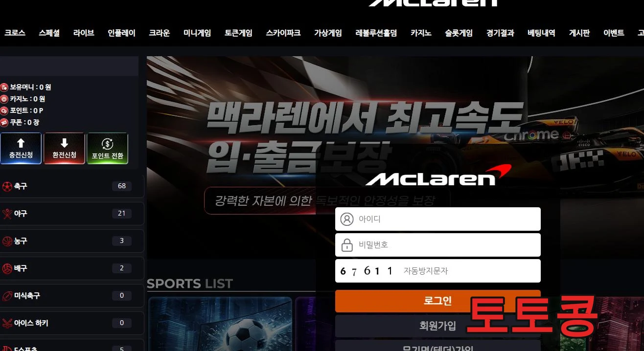Viewport: 644px width, 351px height.
Task: View 베팅내역 from the top navigation
Action: click(541, 33)
